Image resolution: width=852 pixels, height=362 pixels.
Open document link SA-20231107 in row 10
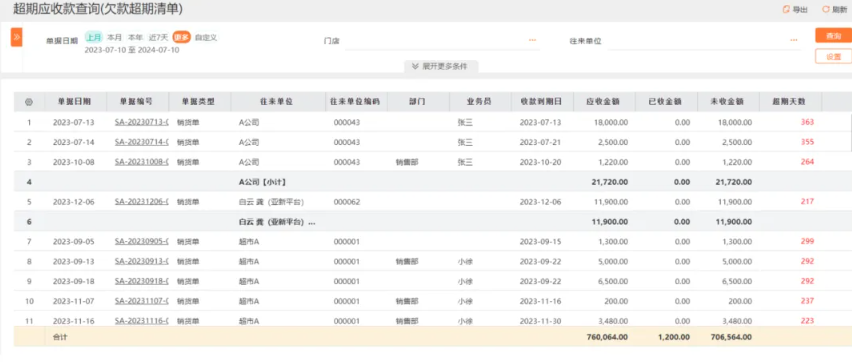pos(141,301)
